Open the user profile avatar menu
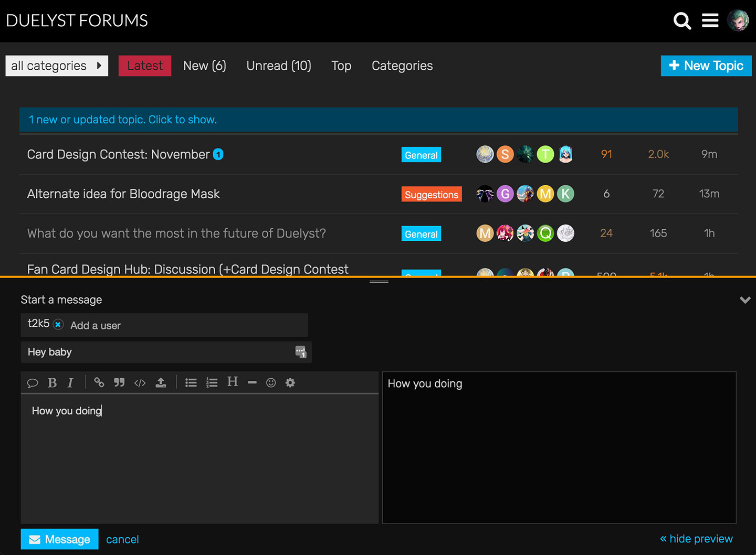 738,20
